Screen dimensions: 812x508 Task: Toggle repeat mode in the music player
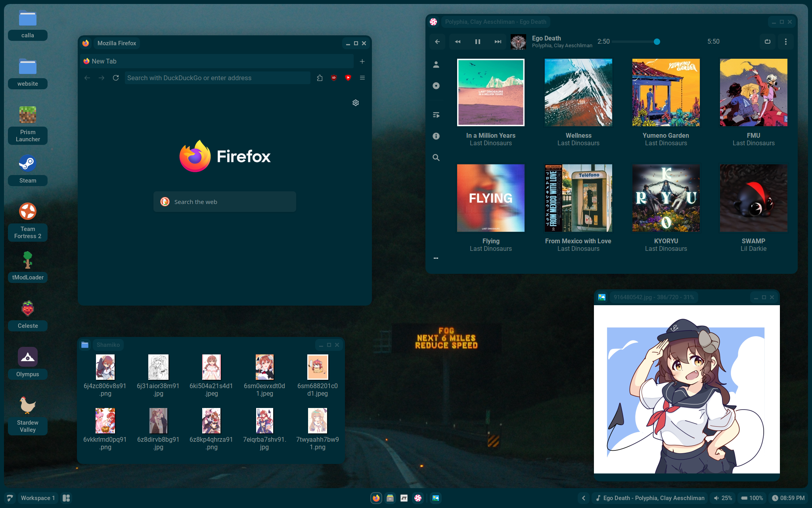pyautogui.click(x=768, y=42)
